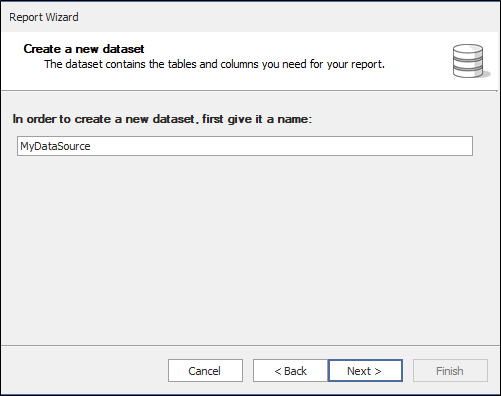The image size is (501, 396).
Task: Proceed with the Next > button
Action: click(365, 370)
